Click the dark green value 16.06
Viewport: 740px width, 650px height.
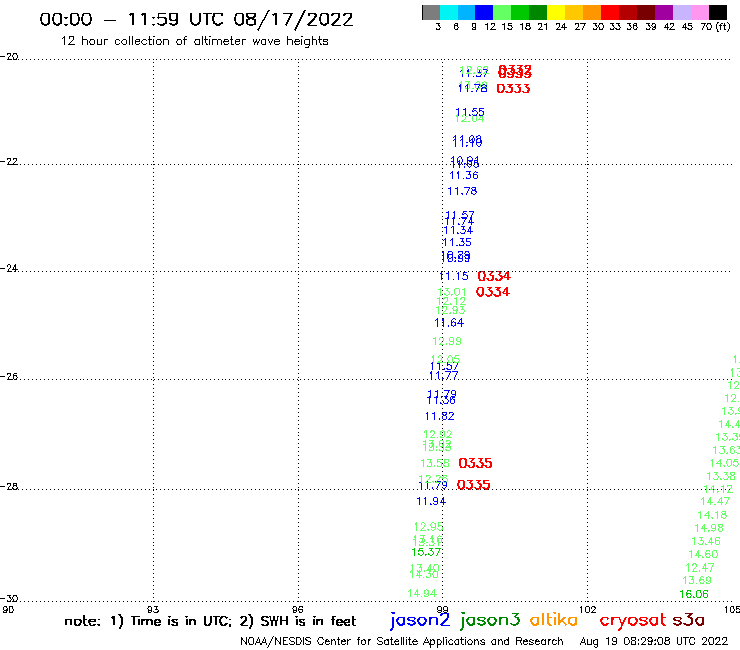(x=694, y=594)
